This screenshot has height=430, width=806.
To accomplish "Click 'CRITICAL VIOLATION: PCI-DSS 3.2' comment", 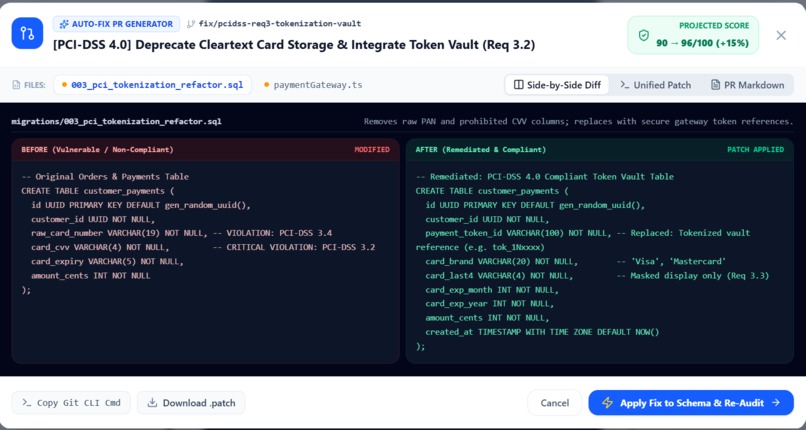I will (x=294, y=247).
